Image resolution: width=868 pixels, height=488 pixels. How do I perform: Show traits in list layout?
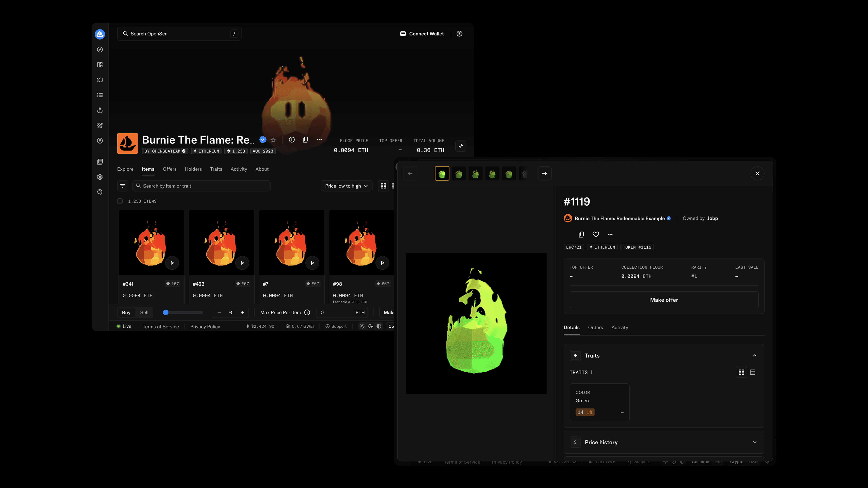(x=753, y=372)
